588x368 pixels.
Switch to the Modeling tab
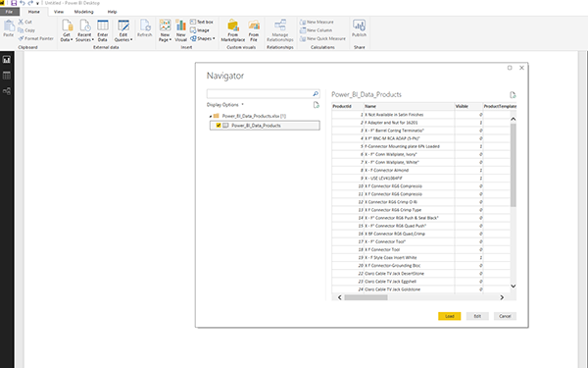point(83,12)
